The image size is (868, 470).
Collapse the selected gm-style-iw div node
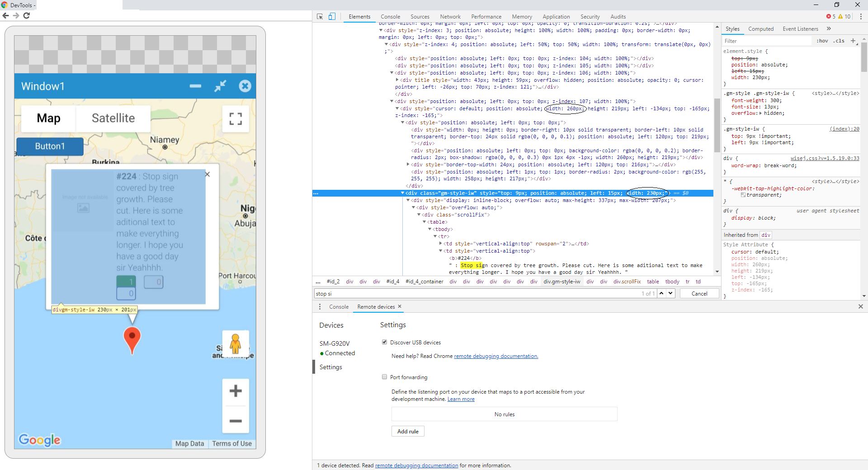[x=402, y=193]
